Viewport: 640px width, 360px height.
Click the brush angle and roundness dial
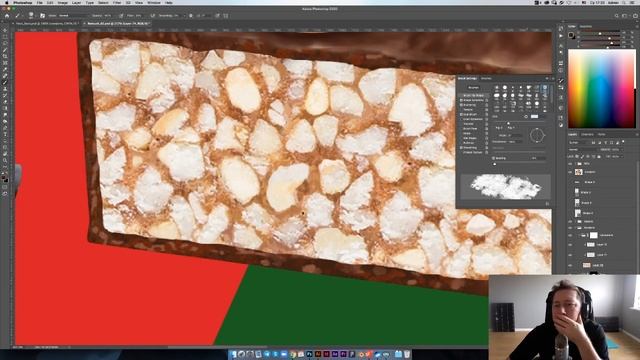(537, 135)
